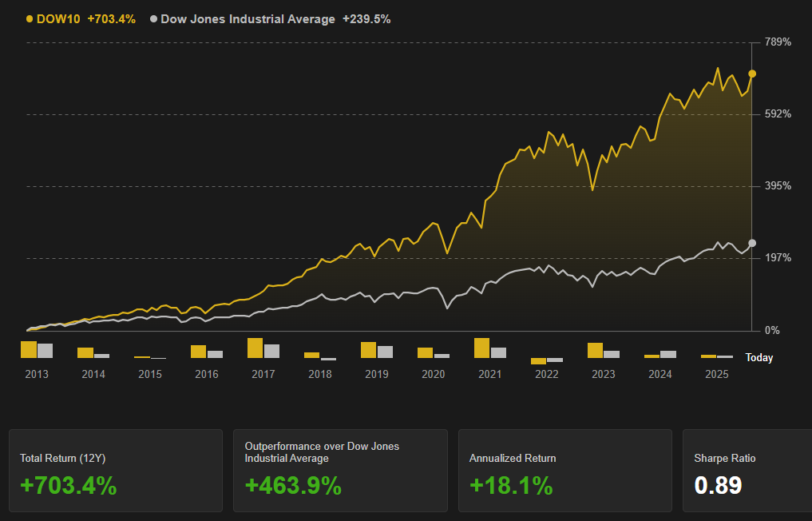Jump to Today on the timeline
Screen dimensions: 812x521
click(759, 358)
